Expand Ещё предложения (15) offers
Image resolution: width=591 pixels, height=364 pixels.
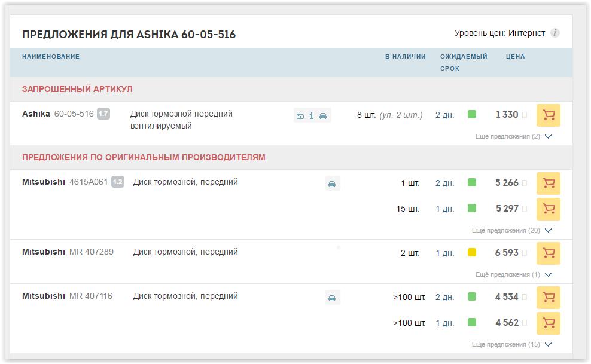(512, 344)
